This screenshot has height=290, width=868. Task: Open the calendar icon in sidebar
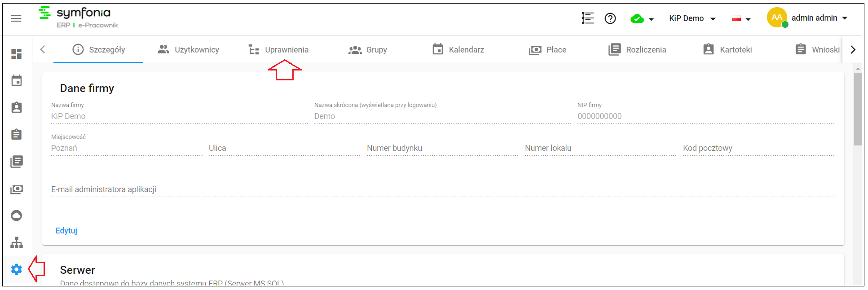coord(17,81)
